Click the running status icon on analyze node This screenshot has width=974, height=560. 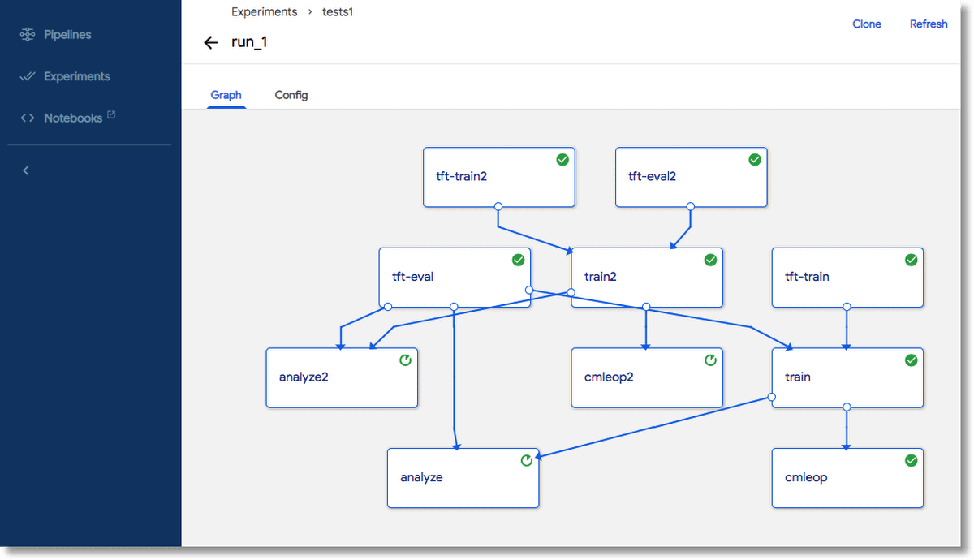coord(526,461)
